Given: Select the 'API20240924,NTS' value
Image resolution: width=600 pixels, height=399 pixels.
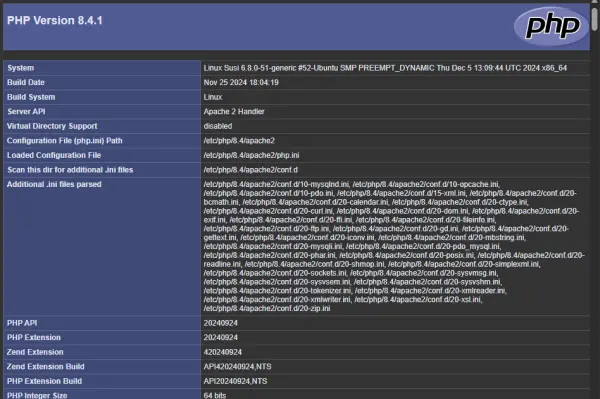Looking at the screenshot, I should coord(235,381).
